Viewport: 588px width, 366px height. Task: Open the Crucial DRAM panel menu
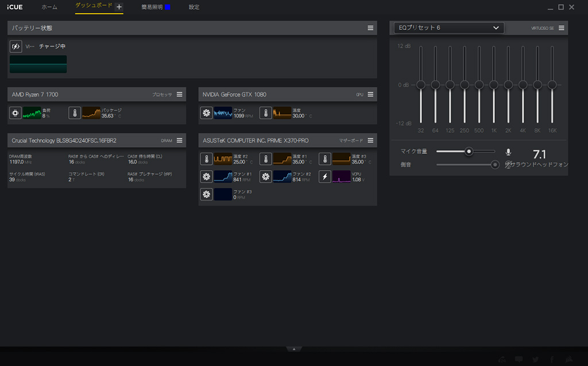point(179,140)
